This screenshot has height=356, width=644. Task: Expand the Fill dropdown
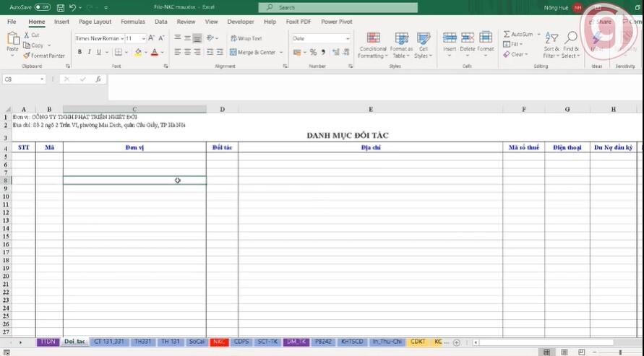(521, 44)
